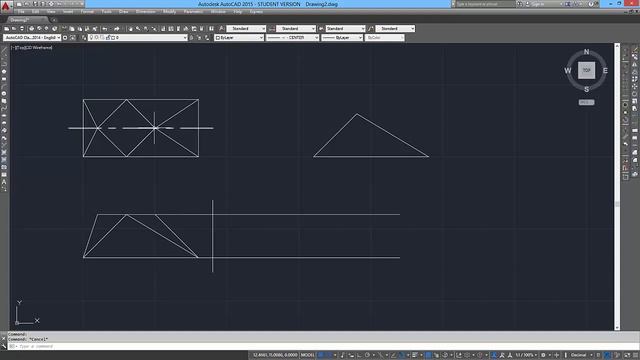
Task: Click the TOP face of the ViewCube
Action: [x=587, y=70]
